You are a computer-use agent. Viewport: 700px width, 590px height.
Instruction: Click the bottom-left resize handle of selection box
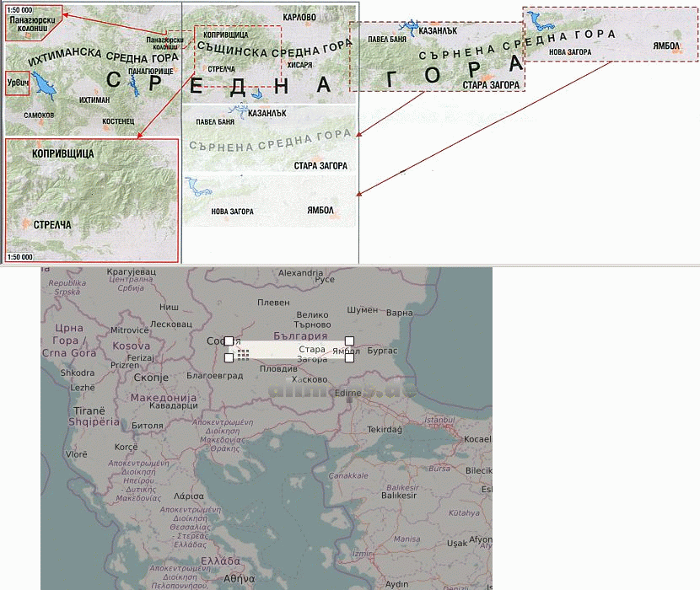(229, 358)
